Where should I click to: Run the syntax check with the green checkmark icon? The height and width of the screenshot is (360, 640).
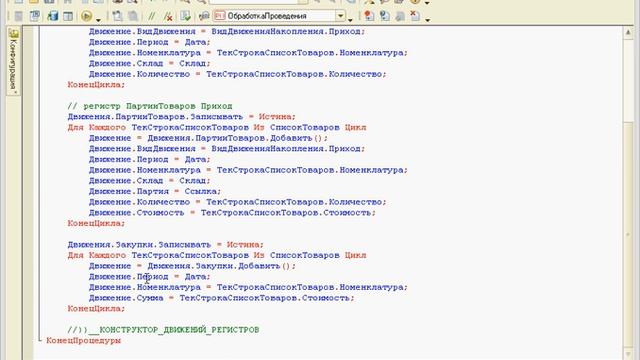[x=185, y=16]
